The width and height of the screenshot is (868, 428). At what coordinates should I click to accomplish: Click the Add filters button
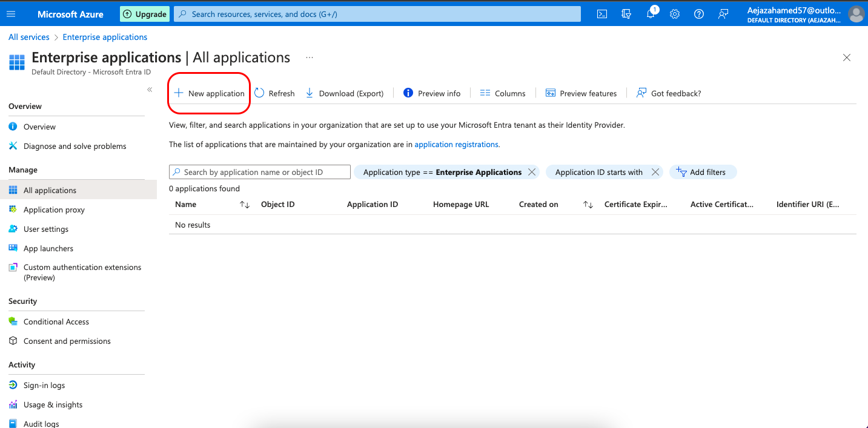pos(702,172)
